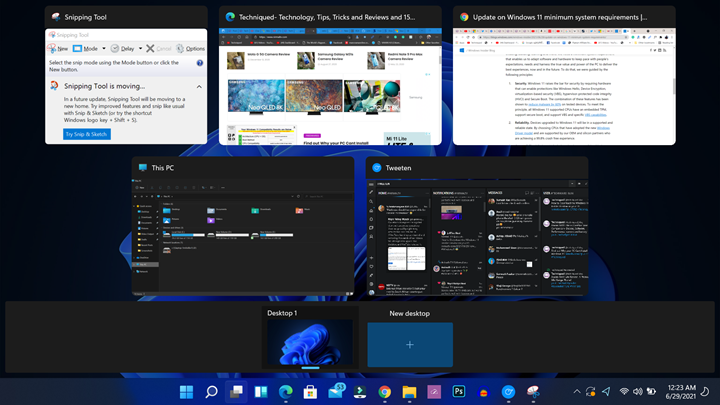Collapse the 'Snipping Tool is moving' notice
Viewport: 720px width, 405px height.
199,86
